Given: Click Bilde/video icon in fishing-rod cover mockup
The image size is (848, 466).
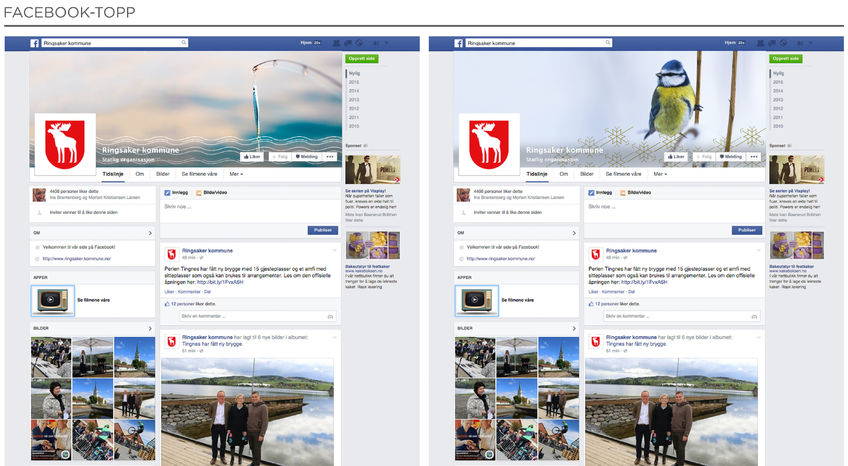Looking at the screenshot, I should (198, 192).
